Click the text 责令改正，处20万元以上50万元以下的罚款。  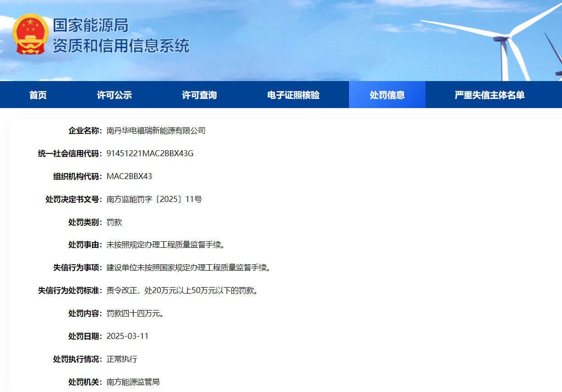(182, 290)
